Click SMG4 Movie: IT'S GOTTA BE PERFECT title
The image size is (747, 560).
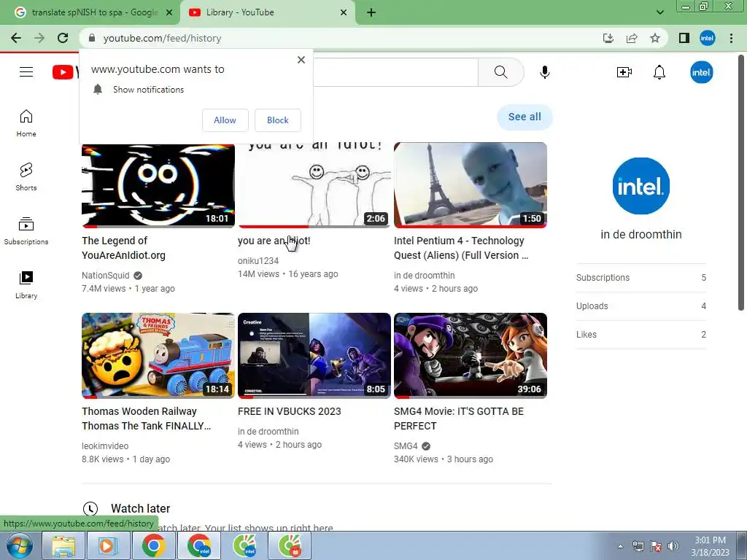pos(459,418)
